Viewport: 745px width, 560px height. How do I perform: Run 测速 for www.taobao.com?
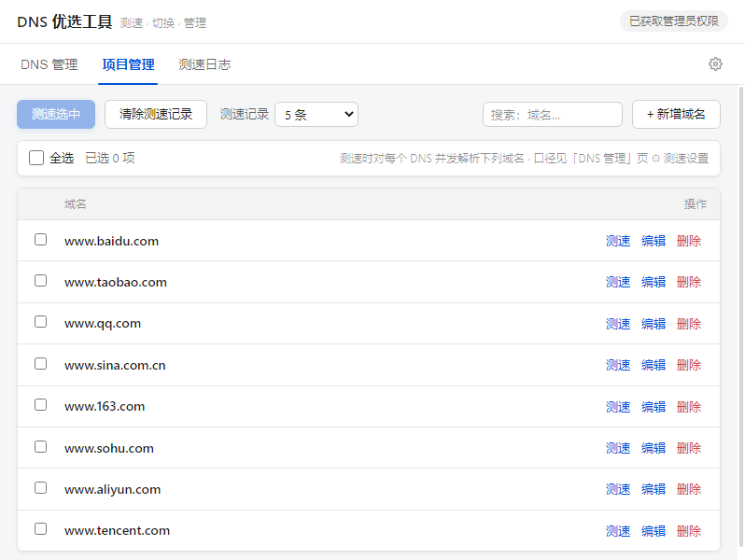(x=618, y=282)
